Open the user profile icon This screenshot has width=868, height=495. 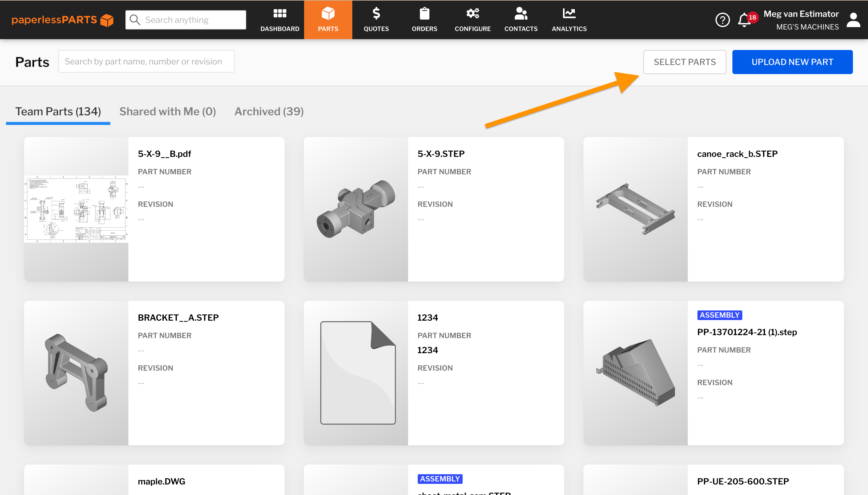pos(853,20)
